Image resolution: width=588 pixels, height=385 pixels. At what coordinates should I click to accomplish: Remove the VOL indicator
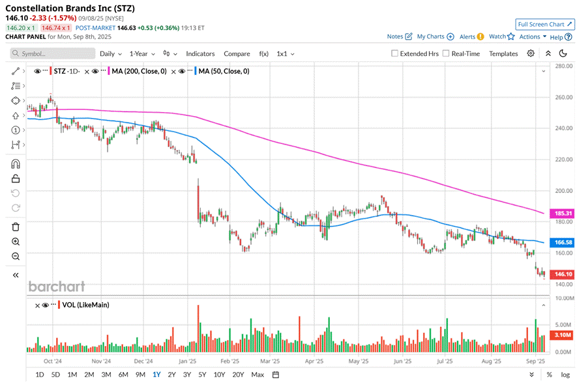pos(37,305)
